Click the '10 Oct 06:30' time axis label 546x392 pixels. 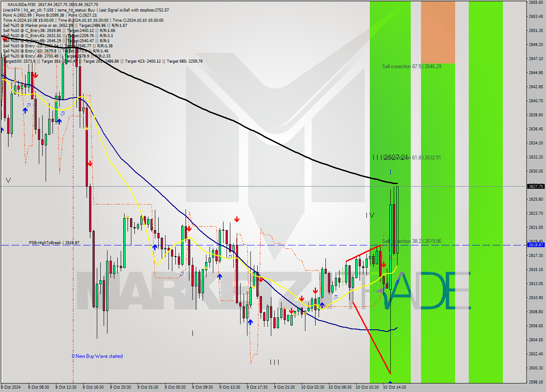(x=340, y=387)
